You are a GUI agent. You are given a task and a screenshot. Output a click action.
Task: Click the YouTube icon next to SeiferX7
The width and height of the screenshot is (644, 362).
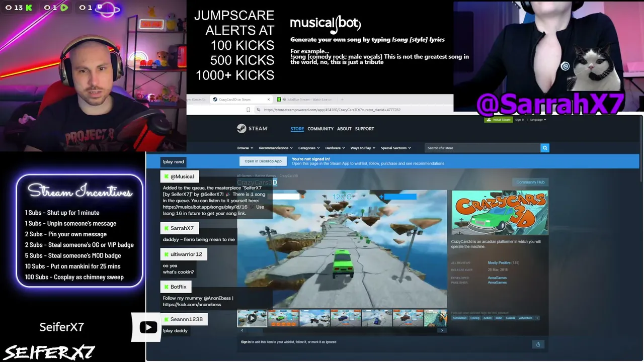click(148, 328)
